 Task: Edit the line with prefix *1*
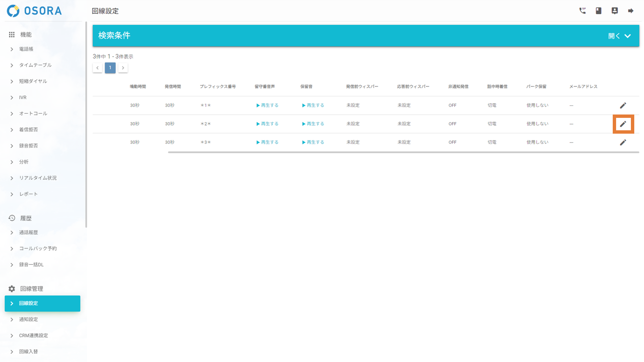tap(623, 105)
